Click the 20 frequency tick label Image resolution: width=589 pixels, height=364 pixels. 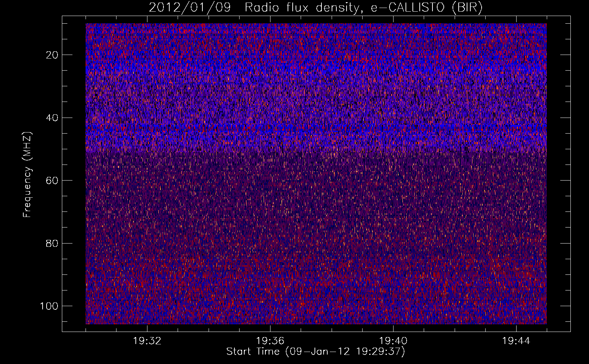coord(52,55)
